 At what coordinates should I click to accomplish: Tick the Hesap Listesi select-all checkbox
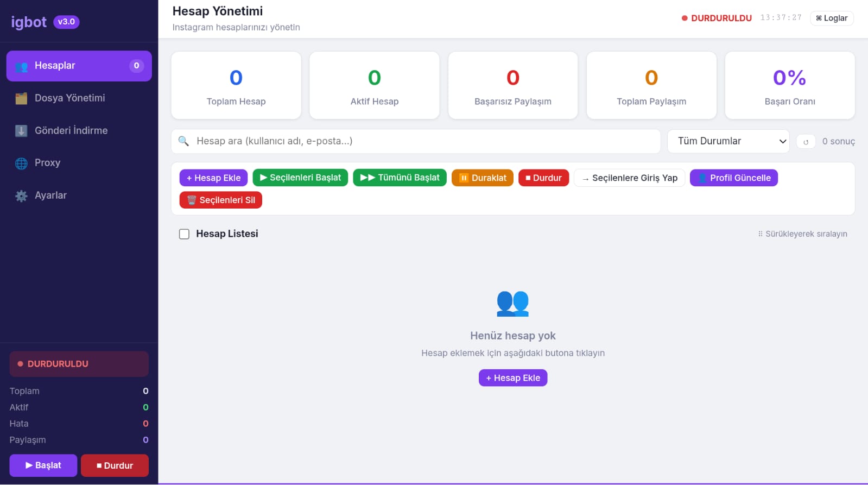point(185,234)
